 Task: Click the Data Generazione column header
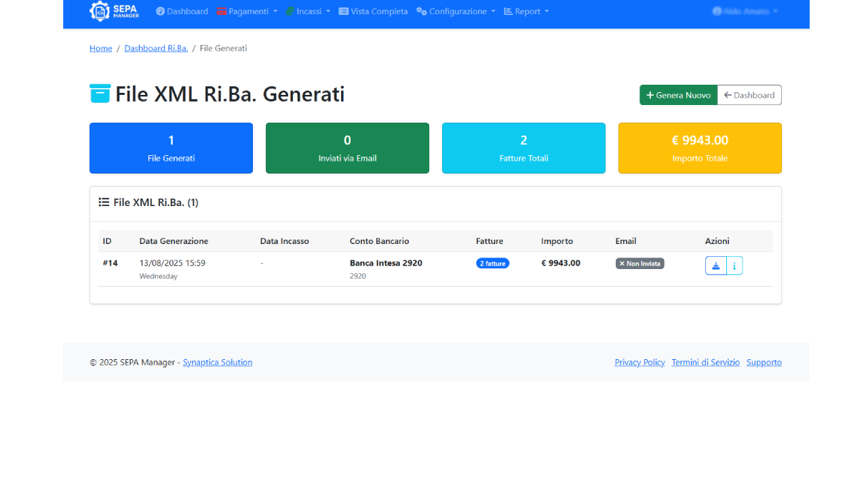pos(174,241)
